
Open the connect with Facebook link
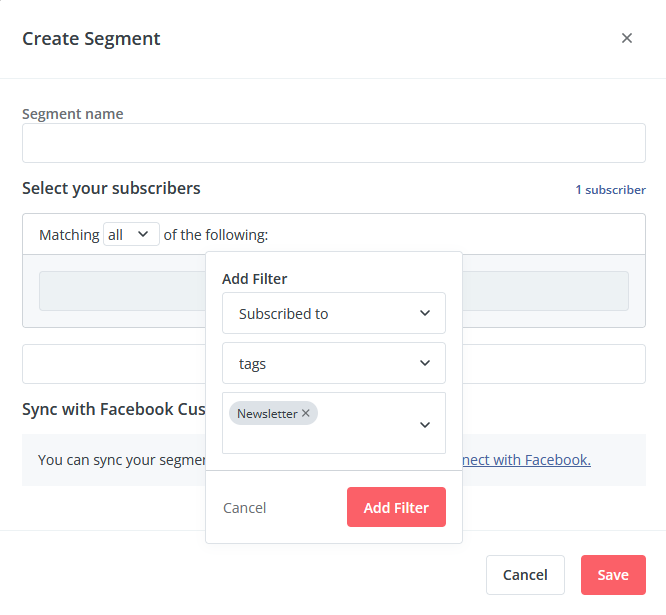(526, 460)
